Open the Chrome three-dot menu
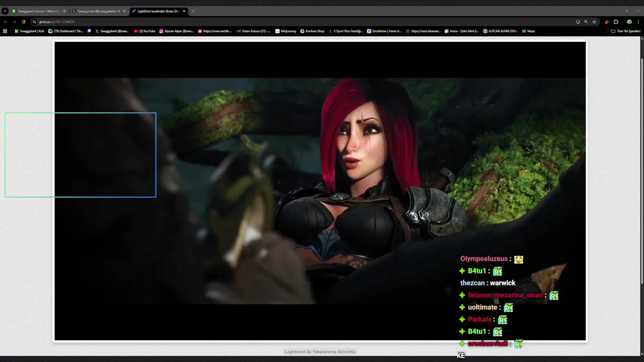Viewport: 644px width, 362px height. pyautogui.click(x=638, y=22)
